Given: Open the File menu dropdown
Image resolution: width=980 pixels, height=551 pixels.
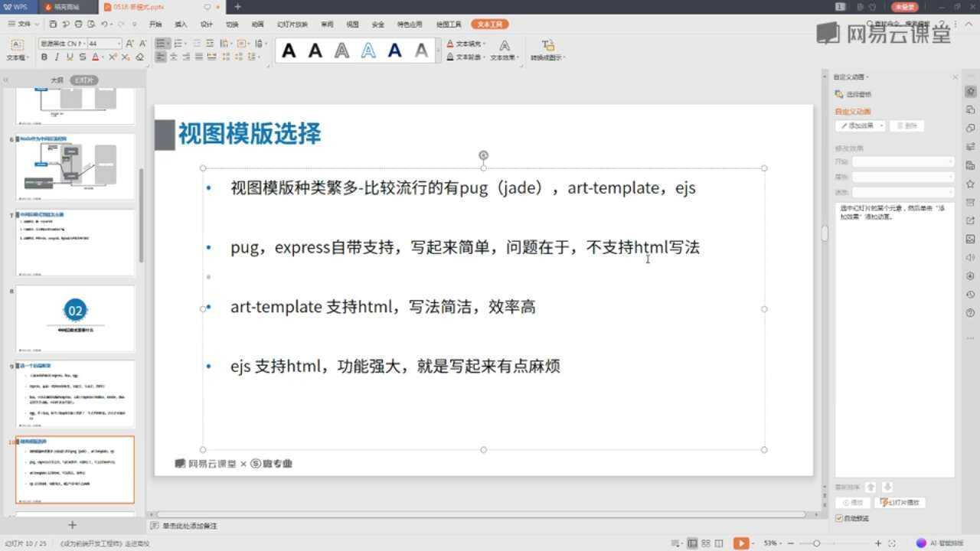Looking at the screenshot, I should [x=24, y=24].
